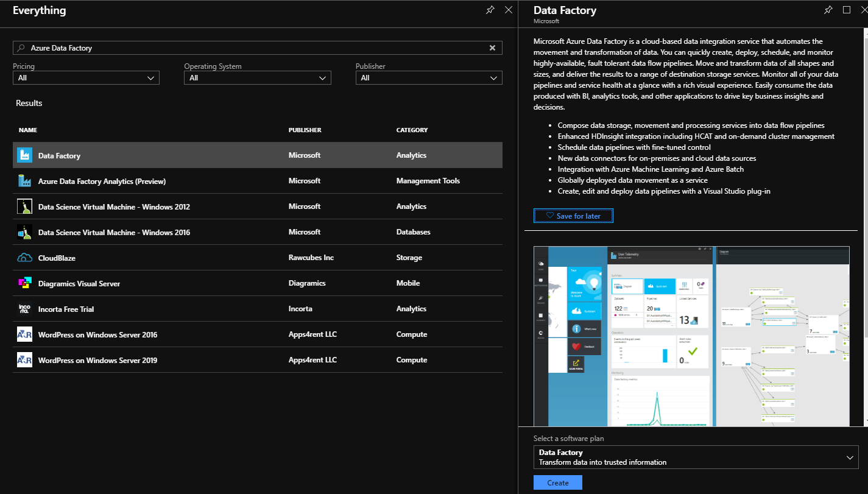Select Data Science Virtual Machine - Windows 2012
The image size is (868, 494).
[114, 206]
